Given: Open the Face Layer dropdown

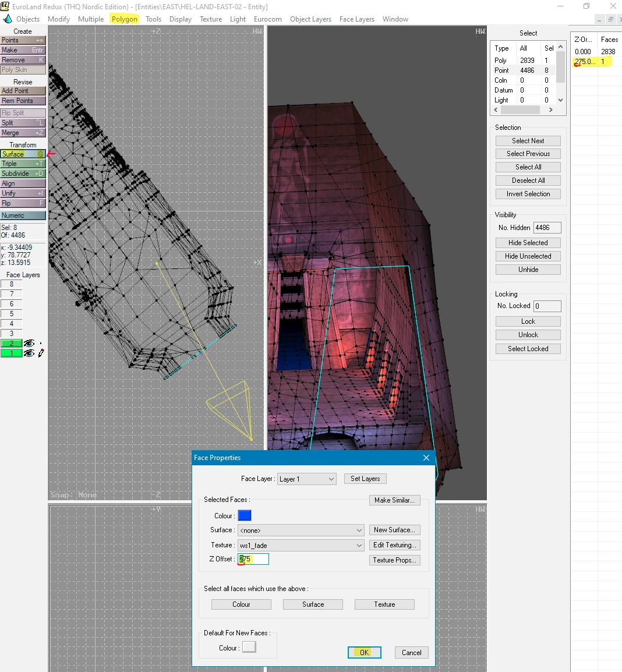Looking at the screenshot, I should [307, 479].
